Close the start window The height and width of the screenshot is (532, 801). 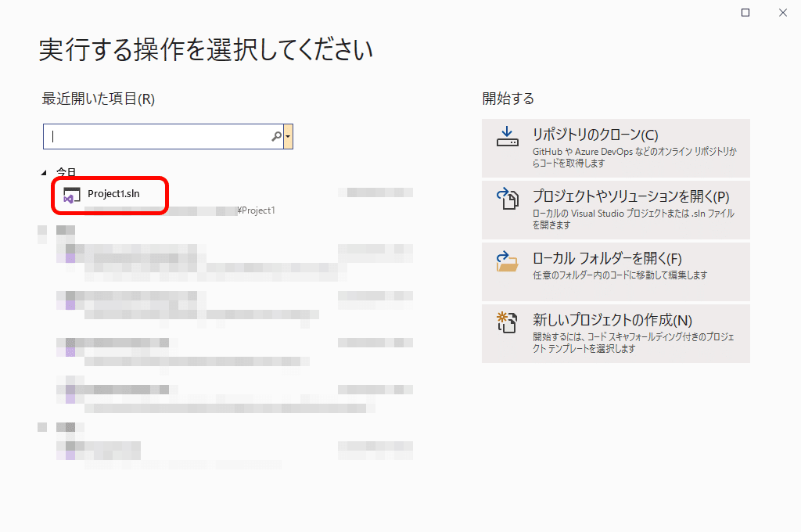pos(782,13)
